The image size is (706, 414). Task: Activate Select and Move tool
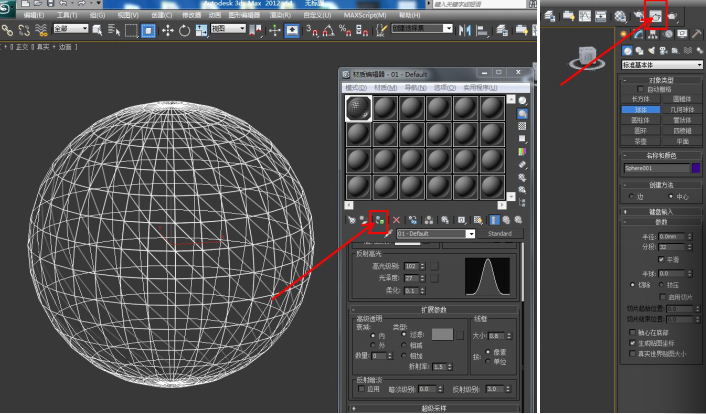point(167,30)
